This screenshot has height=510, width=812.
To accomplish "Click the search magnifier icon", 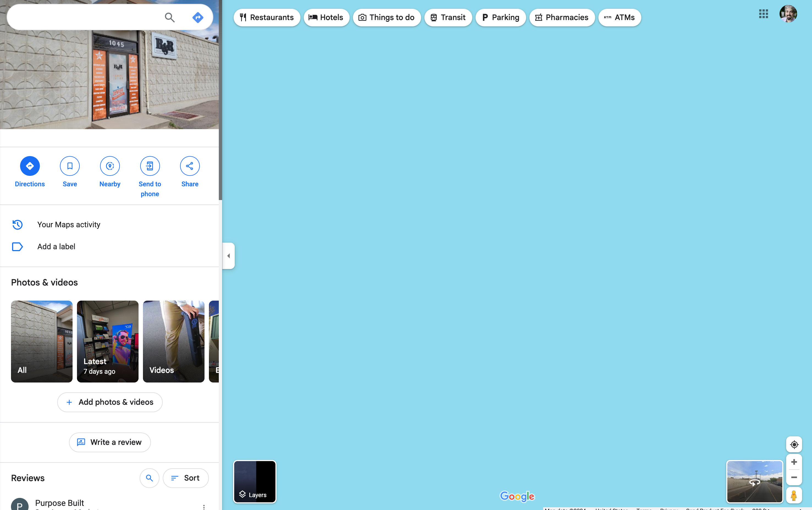I will click(x=170, y=18).
